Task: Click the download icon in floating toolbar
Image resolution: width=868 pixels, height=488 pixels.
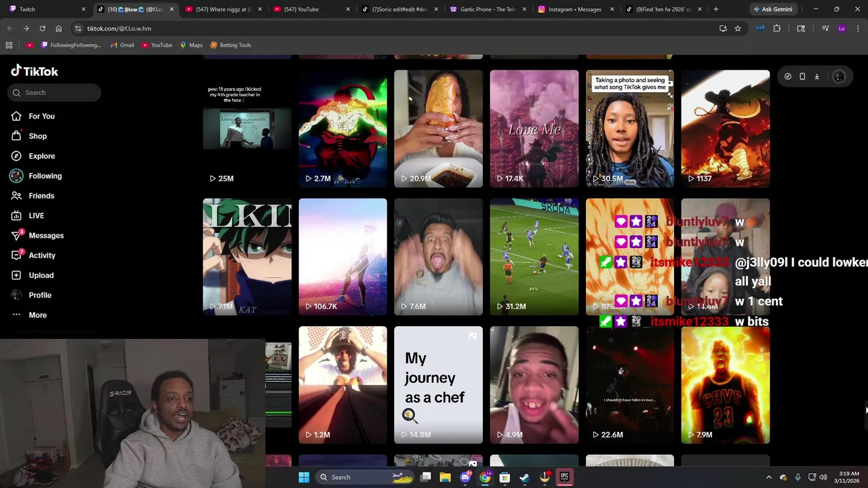Action: pos(816,77)
